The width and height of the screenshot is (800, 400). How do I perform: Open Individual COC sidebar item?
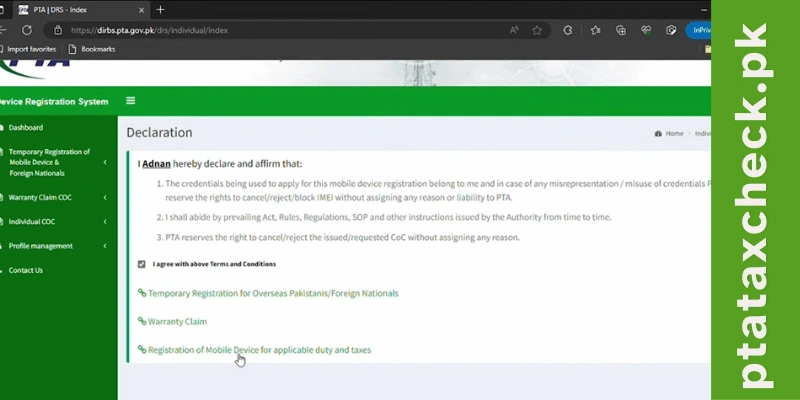coord(32,222)
